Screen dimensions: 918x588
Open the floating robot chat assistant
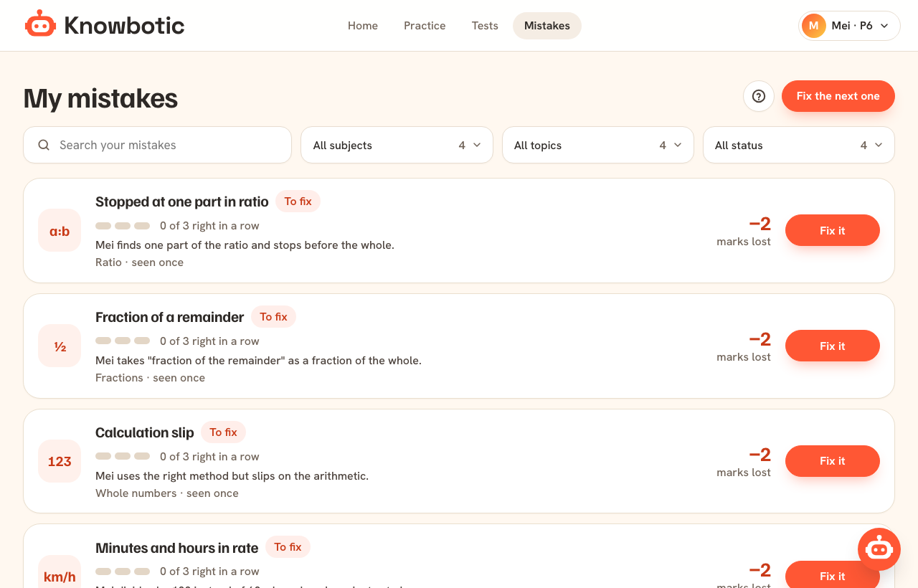[x=879, y=549]
